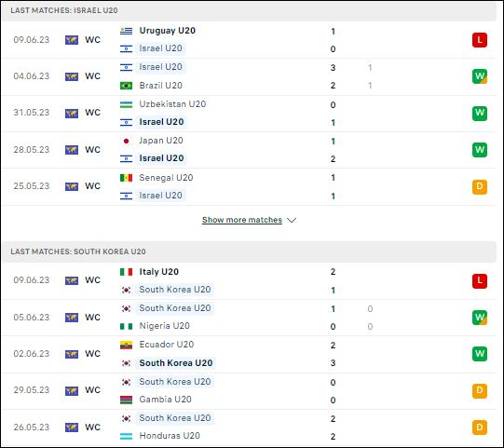Screen dimensions: 504x448
Task: Click the Brazil U20 flag icon
Action: point(126,86)
